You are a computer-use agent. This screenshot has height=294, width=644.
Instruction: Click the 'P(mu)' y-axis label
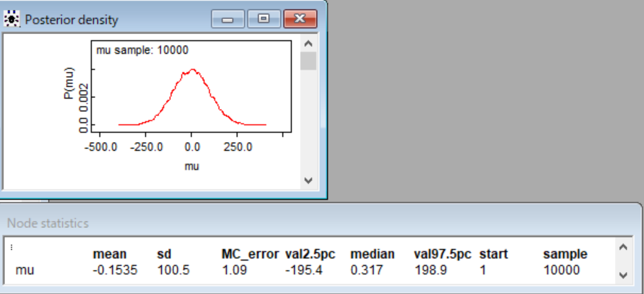point(69,83)
